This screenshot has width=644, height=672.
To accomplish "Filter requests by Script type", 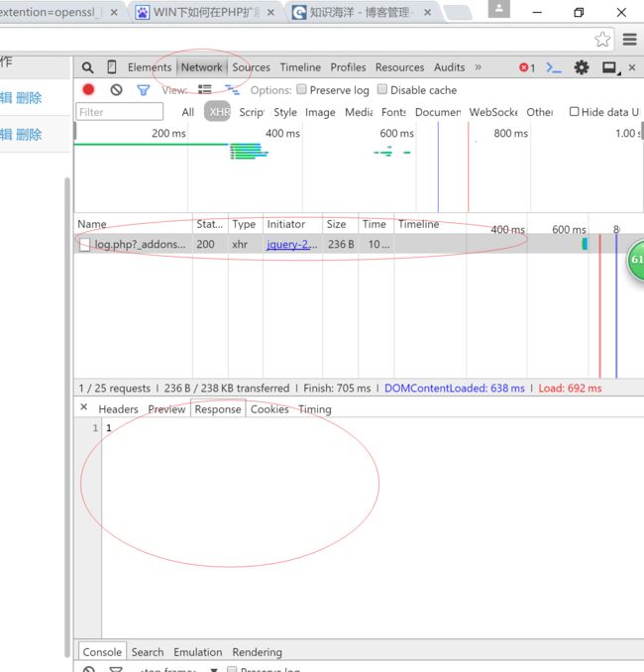I will (x=252, y=112).
